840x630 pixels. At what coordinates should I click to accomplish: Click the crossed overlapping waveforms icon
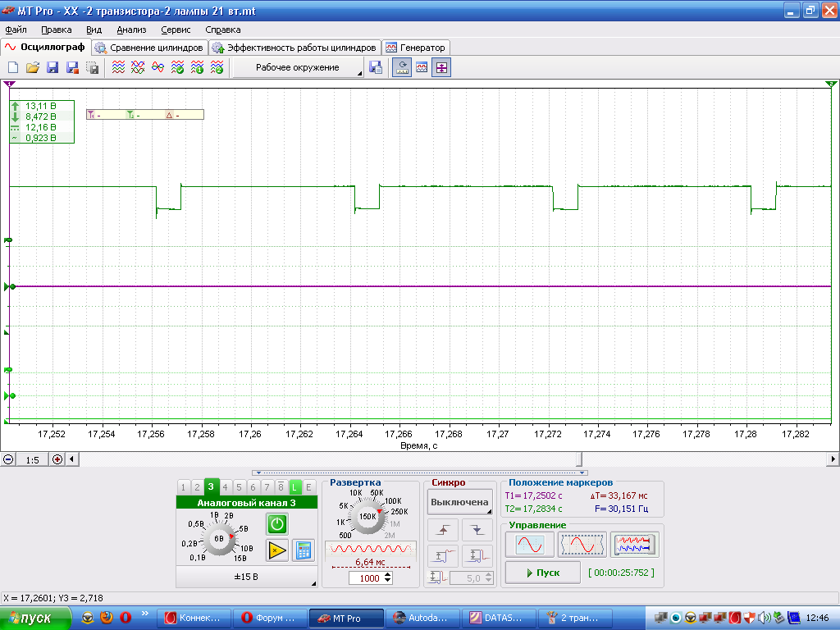(138, 67)
